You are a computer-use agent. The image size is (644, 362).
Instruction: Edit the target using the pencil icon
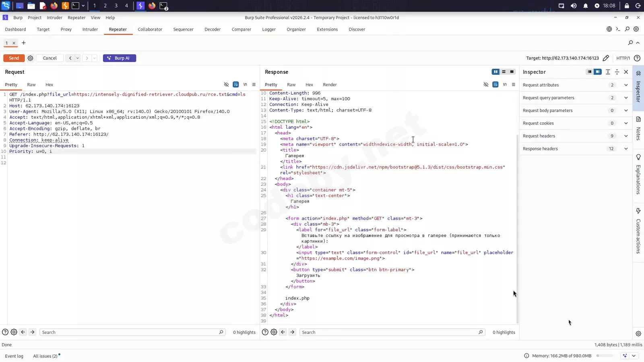606,58
